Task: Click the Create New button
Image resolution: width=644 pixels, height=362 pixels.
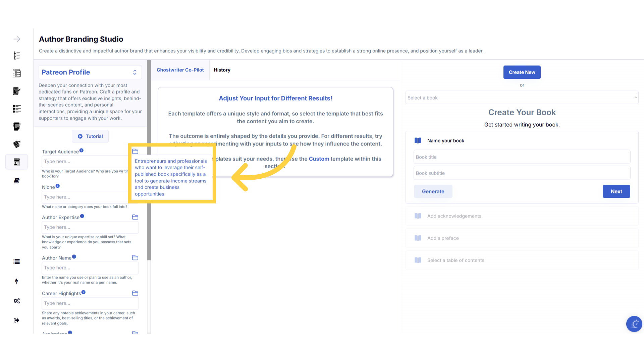Action: [522, 72]
